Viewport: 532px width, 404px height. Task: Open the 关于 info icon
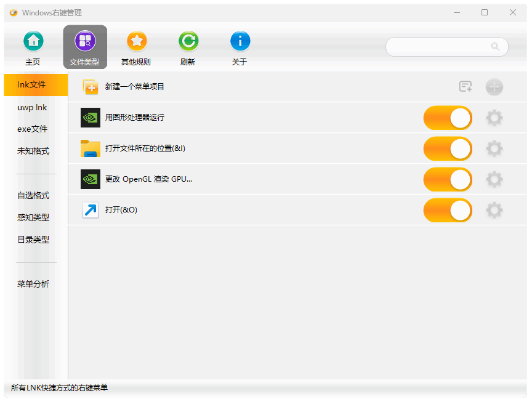click(240, 42)
